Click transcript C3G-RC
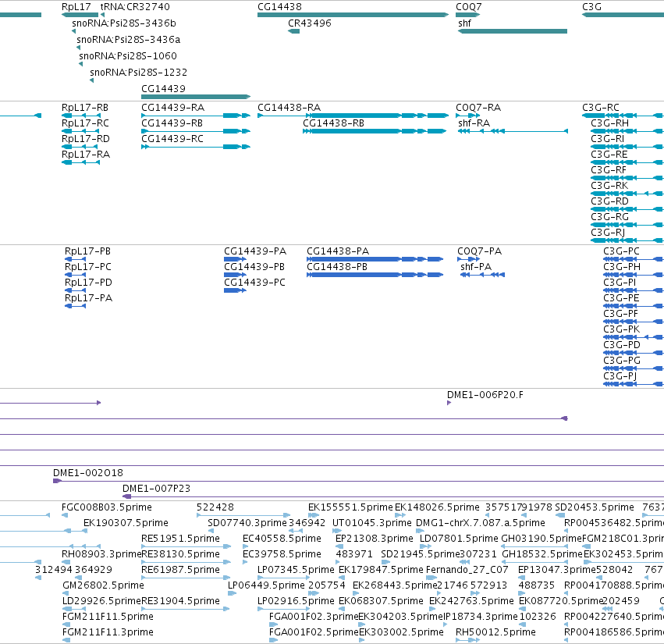This screenshot has height=644, width=664. pos(623,116)
